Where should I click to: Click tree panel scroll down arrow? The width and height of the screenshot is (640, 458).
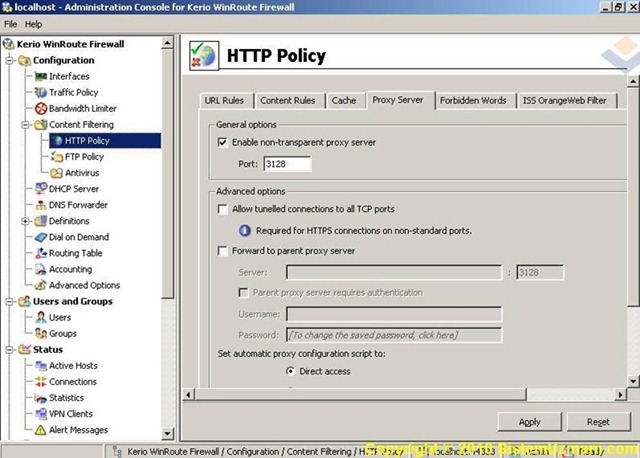tap(167, 434)
